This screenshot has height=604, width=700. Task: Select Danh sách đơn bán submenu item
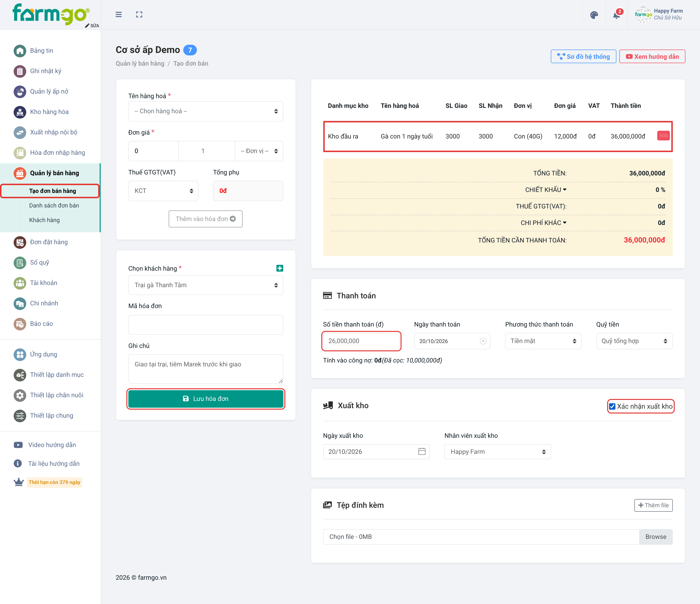pyautogui.click(x=54, y=206)
